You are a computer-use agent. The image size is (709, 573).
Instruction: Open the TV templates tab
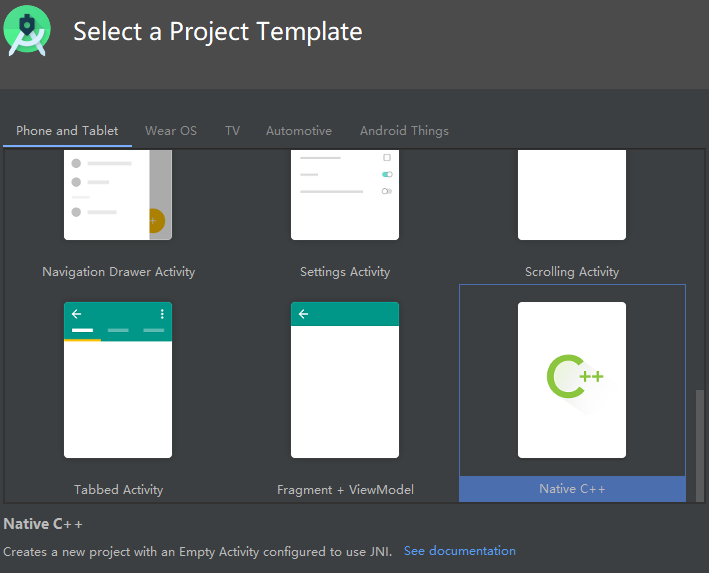[232, 131]
